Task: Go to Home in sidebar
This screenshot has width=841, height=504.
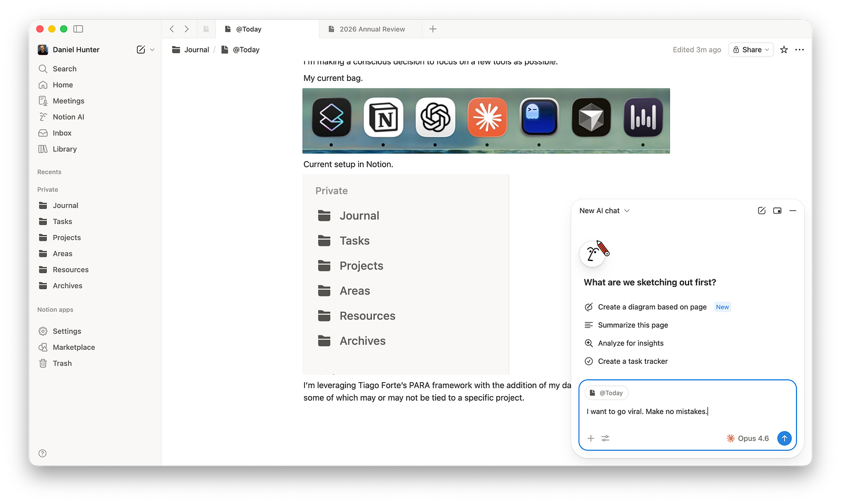Action: click(95, 85)
